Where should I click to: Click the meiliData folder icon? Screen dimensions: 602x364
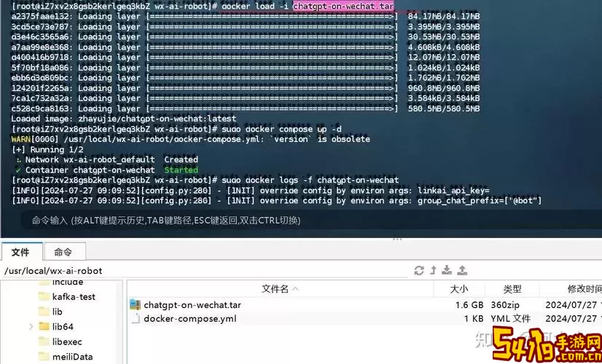click(44, 356)
